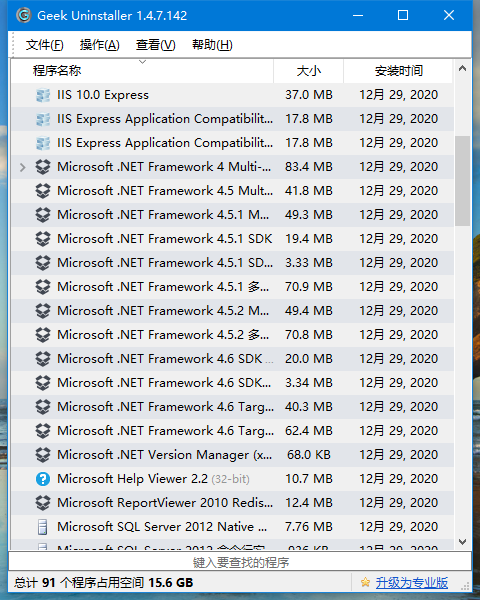Click the Microsoft Help Viewer 2.2 question-mark icon

(42, 479)
